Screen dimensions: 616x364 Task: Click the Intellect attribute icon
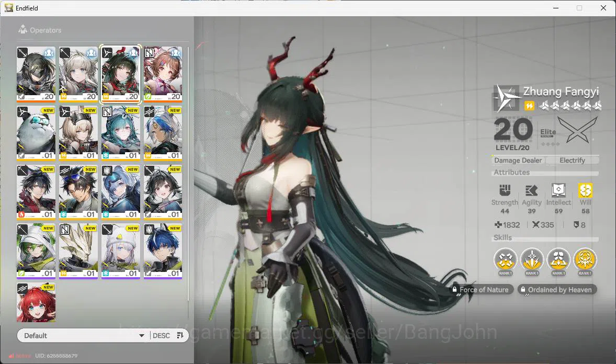coord(558,191)
